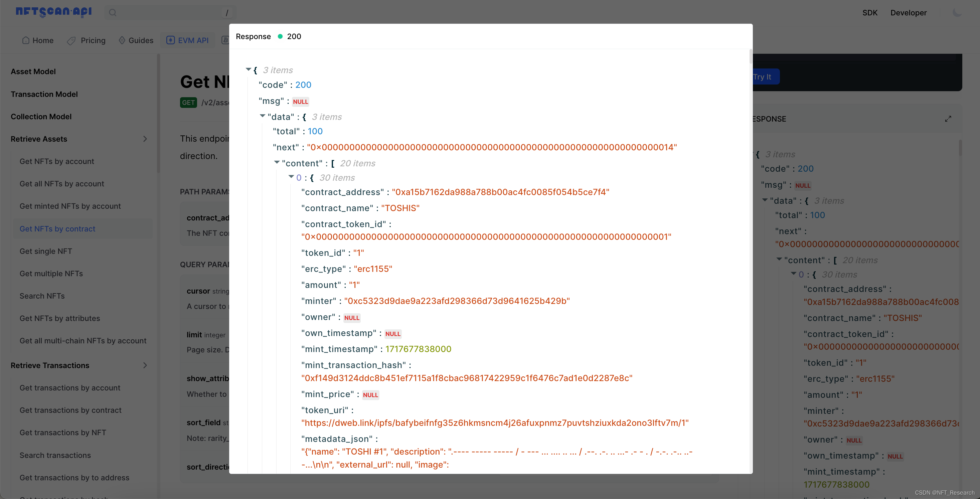Click the EVM API tab icon
The width and height of the screenshot is (980, 499).
coord(170,40)
